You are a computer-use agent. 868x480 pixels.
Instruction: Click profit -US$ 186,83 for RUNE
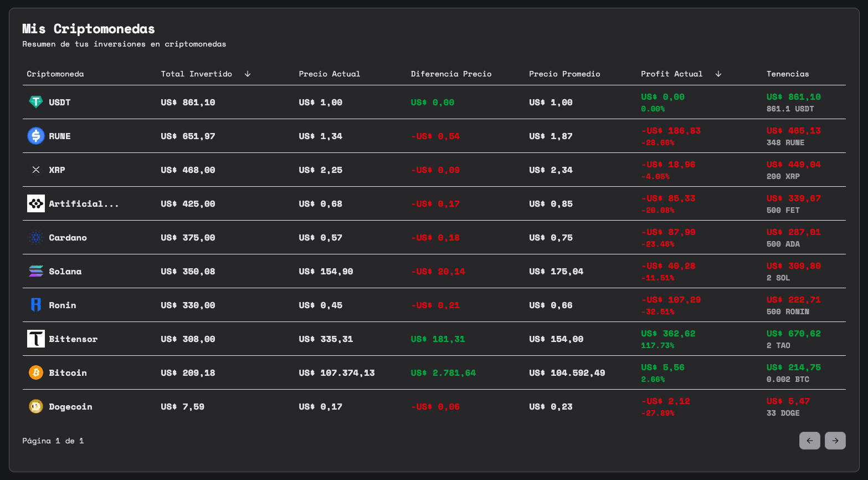[x=671, y=130]
